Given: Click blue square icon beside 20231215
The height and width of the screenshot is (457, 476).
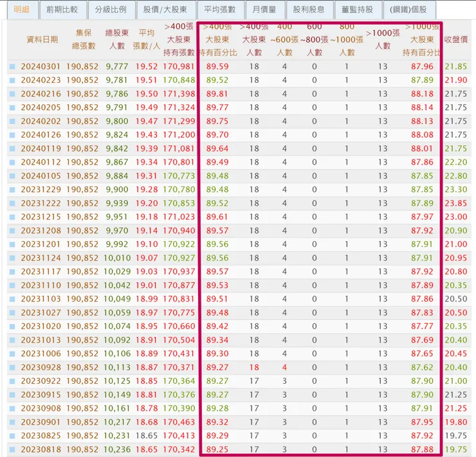Looking at the screenshot, I should point(12,217).
